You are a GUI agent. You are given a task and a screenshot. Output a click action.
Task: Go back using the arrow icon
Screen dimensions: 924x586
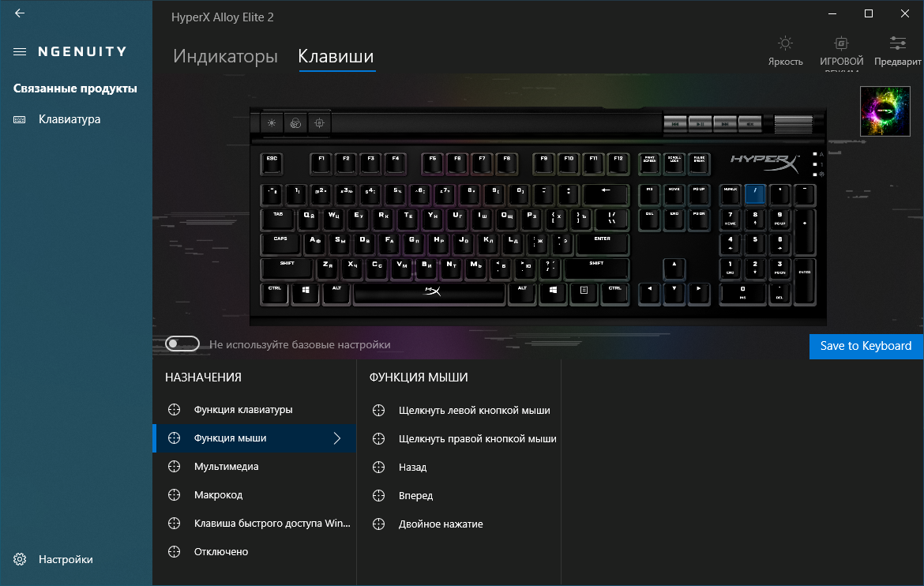point(20,13)
